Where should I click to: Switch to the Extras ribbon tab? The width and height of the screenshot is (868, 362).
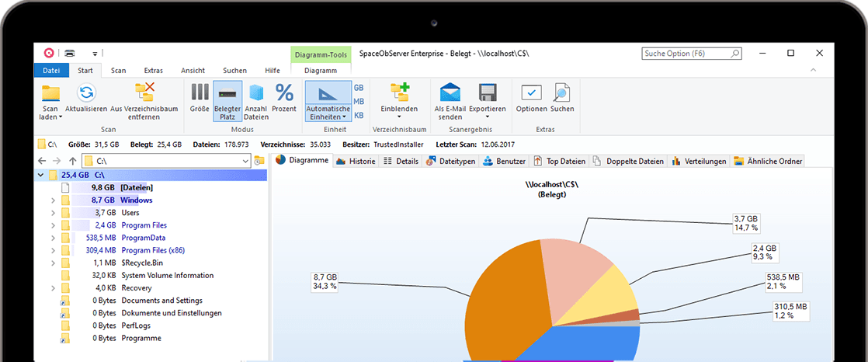(154, 70)
